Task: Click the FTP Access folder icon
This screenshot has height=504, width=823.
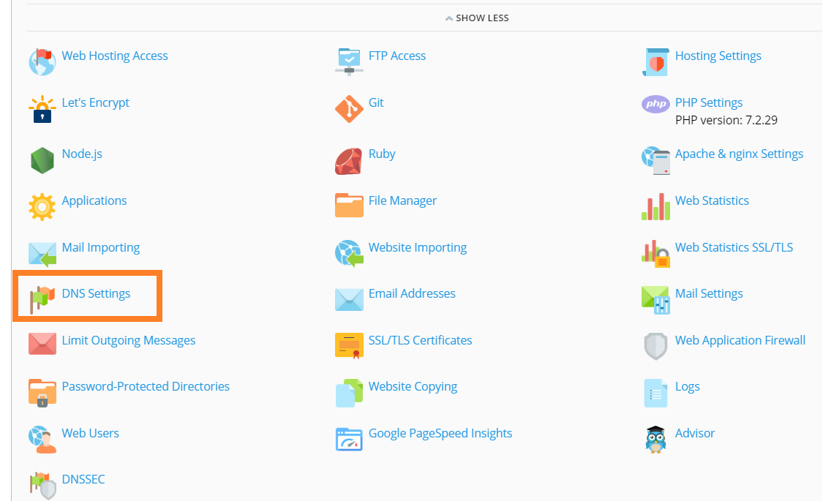Action: [x=349, y=62]
